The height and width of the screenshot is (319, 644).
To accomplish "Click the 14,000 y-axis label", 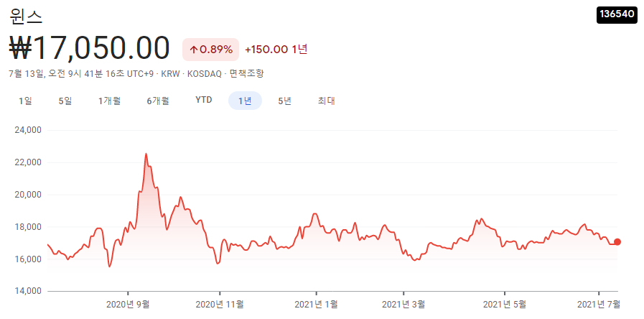I will tap(27, 291).
